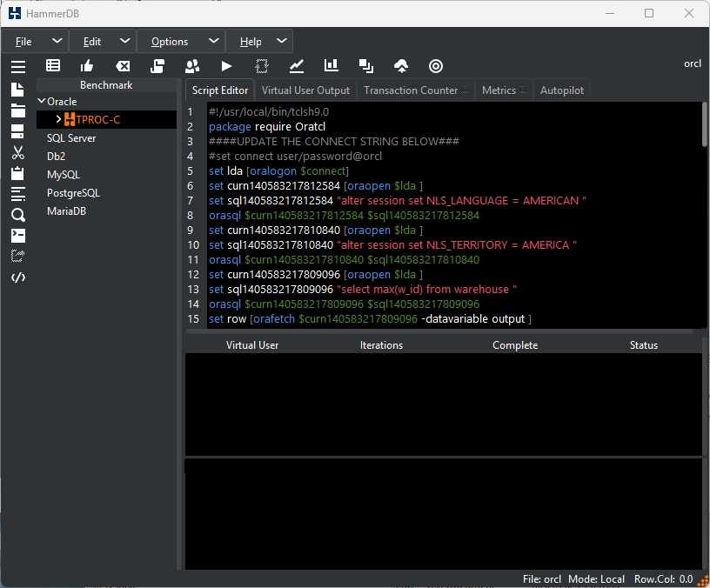Run virtual users with play icon
This screenshot has height=588, width=710.
click(x=226, y=66)
